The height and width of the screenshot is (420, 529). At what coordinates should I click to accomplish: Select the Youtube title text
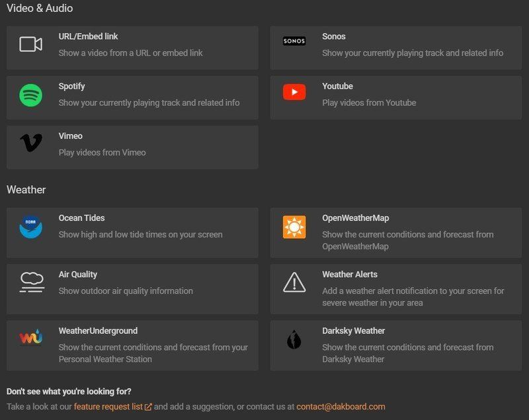click(337, 87)
